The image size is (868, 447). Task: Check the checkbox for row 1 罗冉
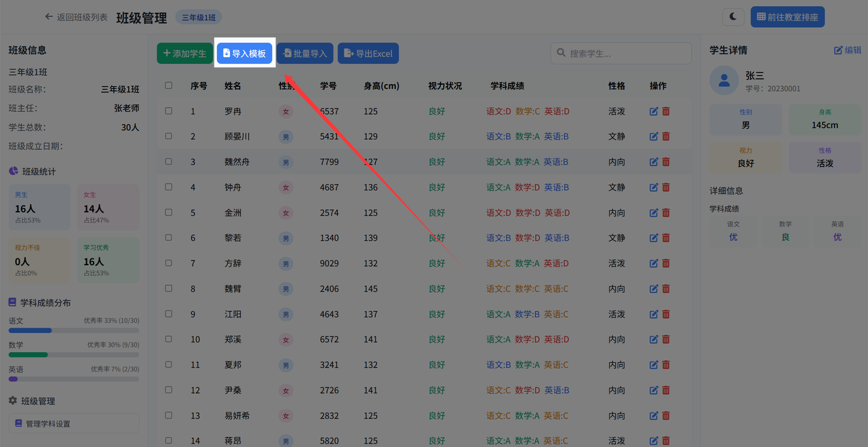coord(168,111)
